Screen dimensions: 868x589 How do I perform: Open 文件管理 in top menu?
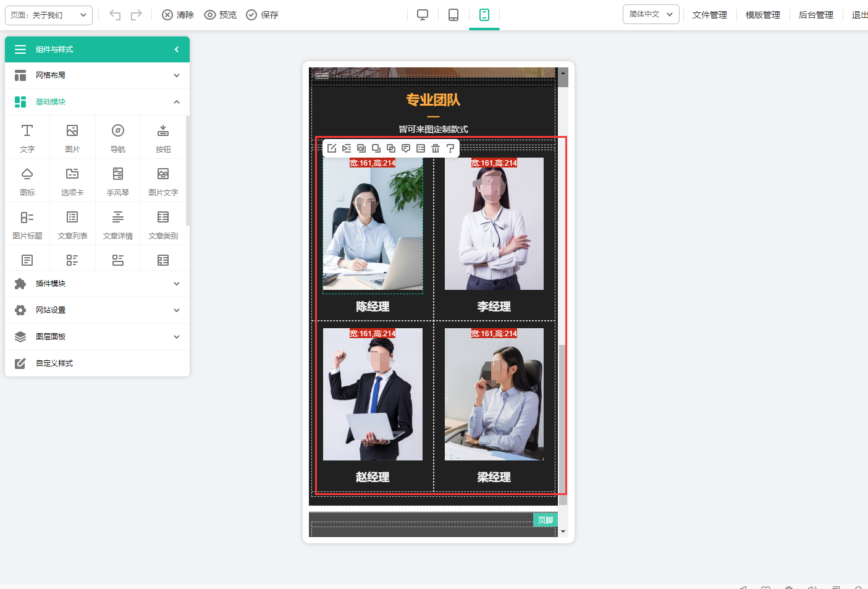(x=709, y=15)
